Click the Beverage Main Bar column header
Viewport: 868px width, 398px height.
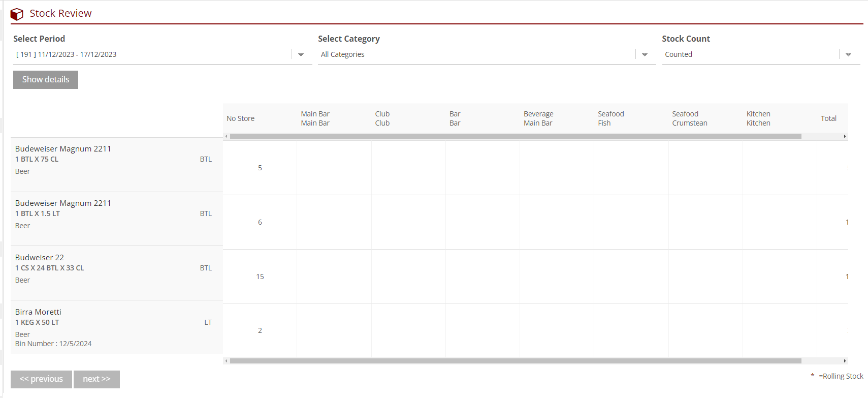point(538,118)
